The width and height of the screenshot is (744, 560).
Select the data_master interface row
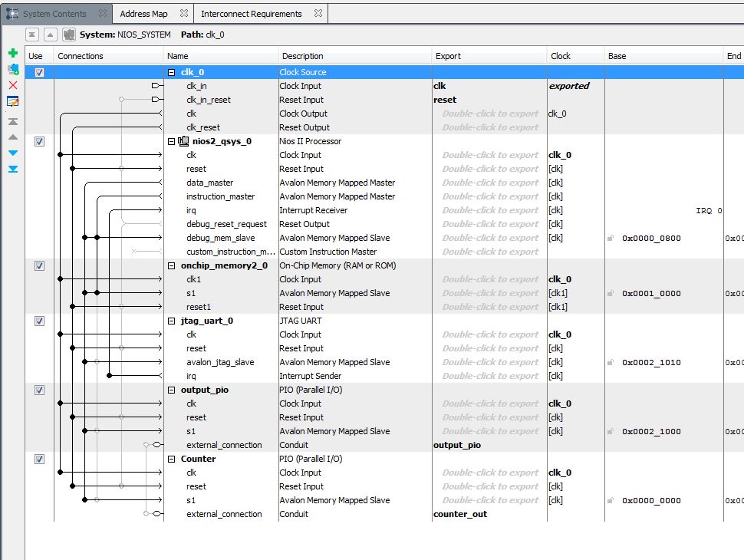(x=209, y=183)
